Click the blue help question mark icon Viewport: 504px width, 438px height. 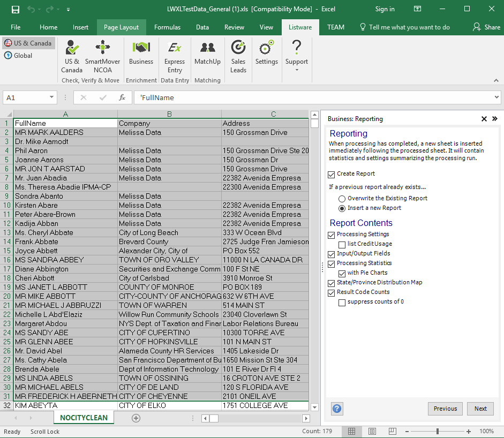tap(337, 409)
